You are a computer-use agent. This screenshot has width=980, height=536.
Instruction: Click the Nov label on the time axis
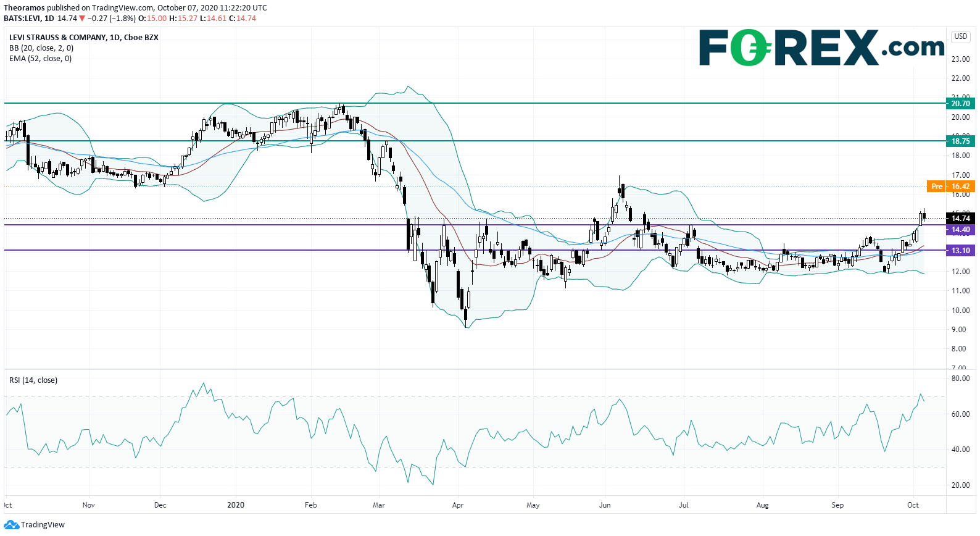[89, 505]
